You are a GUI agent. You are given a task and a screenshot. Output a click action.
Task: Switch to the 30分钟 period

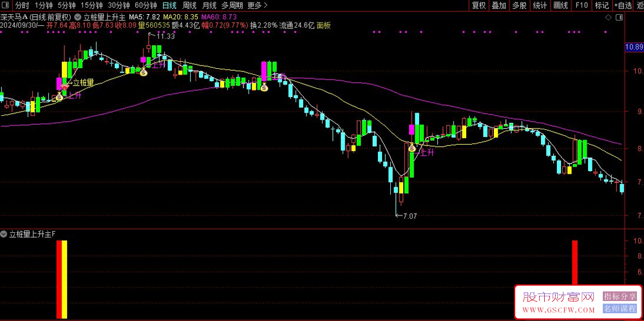click(x=118, y=5)
